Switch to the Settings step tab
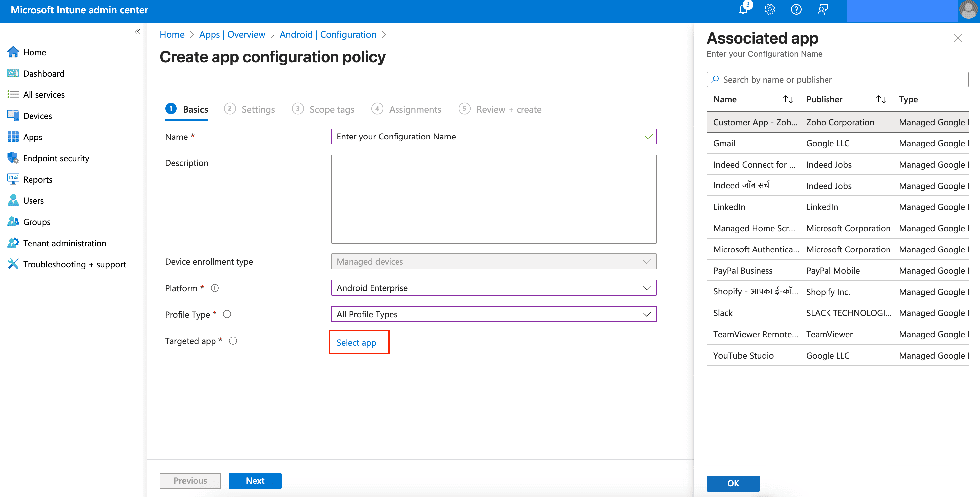Image resolution: width=980 pixels, height=497 pixels. (258, 110)
